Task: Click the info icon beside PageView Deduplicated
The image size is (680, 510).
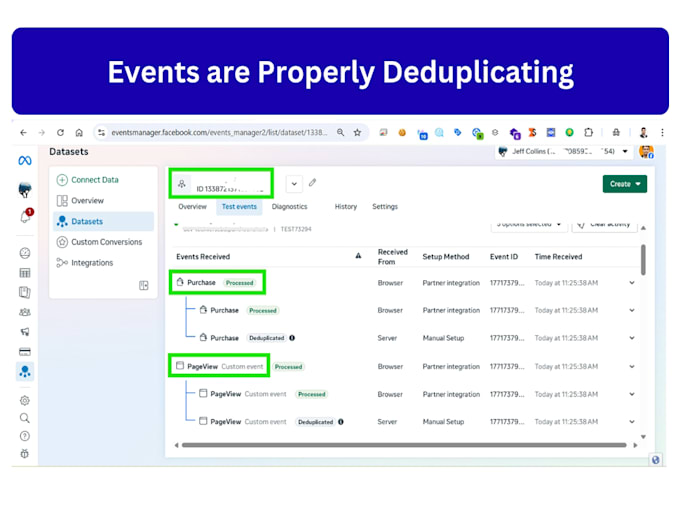Action: tap(341, 422)
